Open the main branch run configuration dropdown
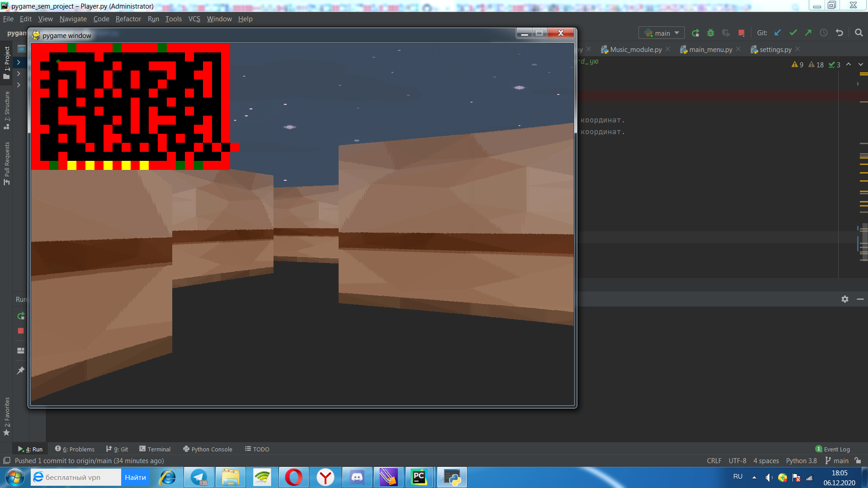This screenshot has height=488, width=868. [x=661, y=33]
